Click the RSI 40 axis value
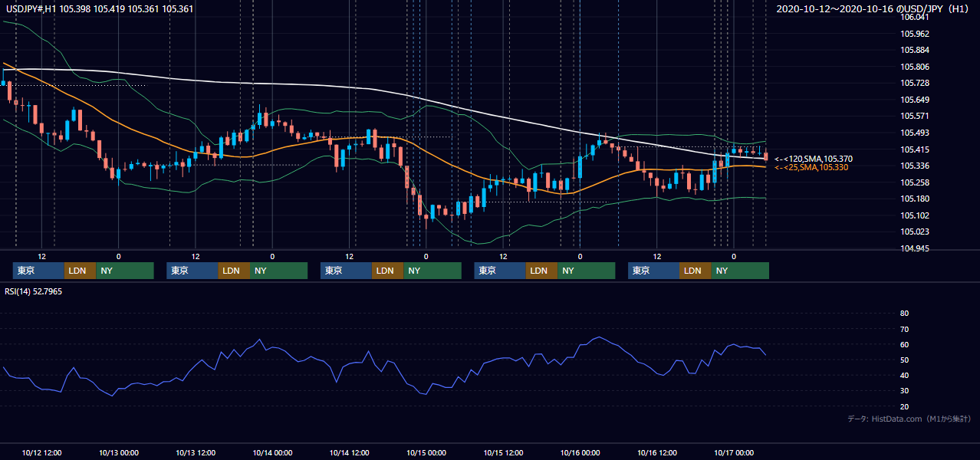Viewport: 980px width, 460px height. 904,376
